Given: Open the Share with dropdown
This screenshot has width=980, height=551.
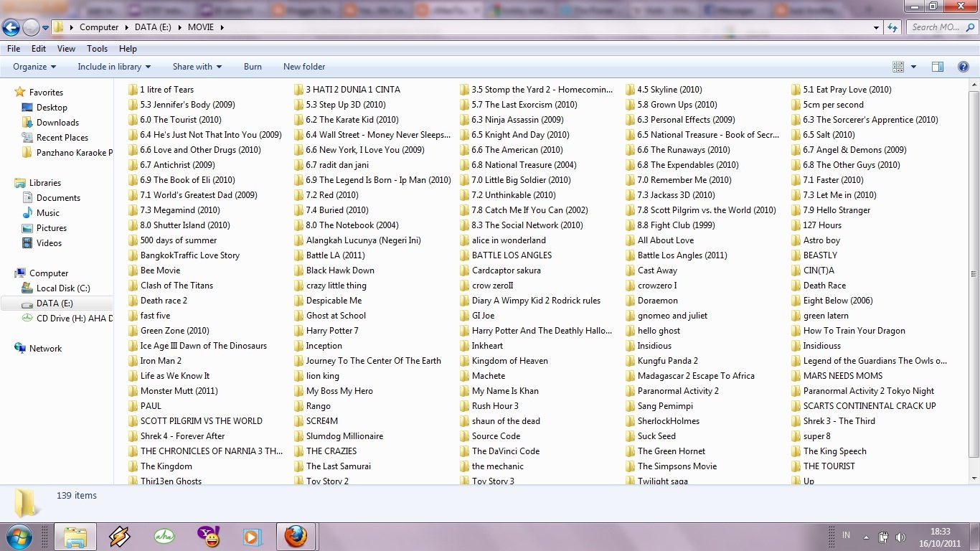Looking at the screenshot, I should 197,67.
